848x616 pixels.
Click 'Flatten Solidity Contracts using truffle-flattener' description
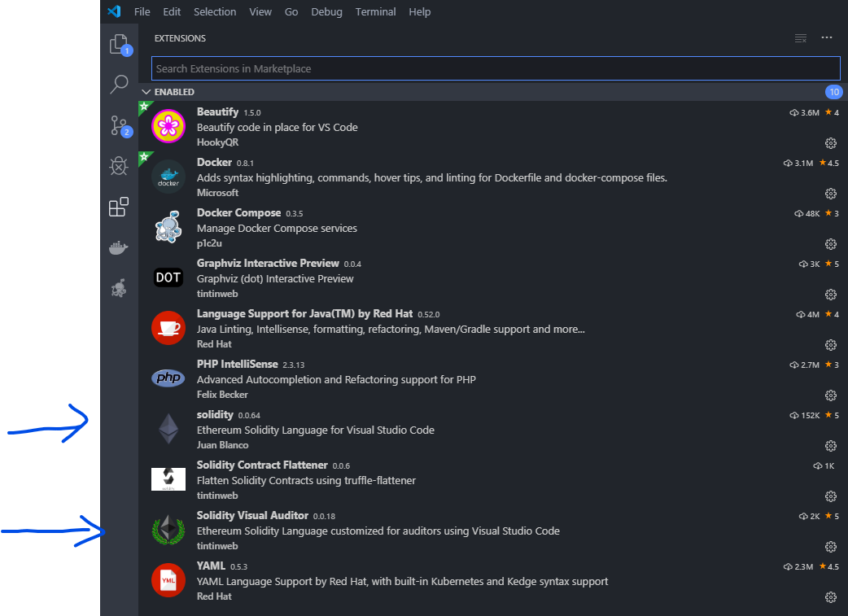(x=306, y=480)
